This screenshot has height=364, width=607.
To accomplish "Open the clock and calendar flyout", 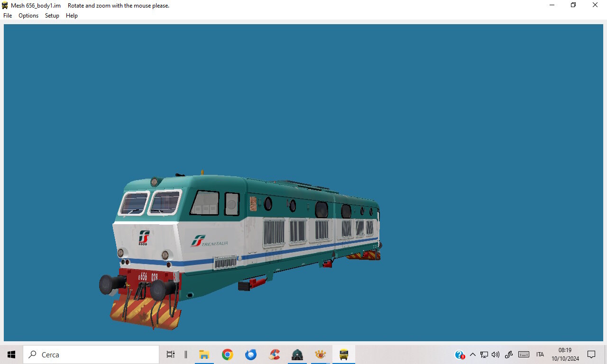I will pyautogui.click(x=565, y=355).
